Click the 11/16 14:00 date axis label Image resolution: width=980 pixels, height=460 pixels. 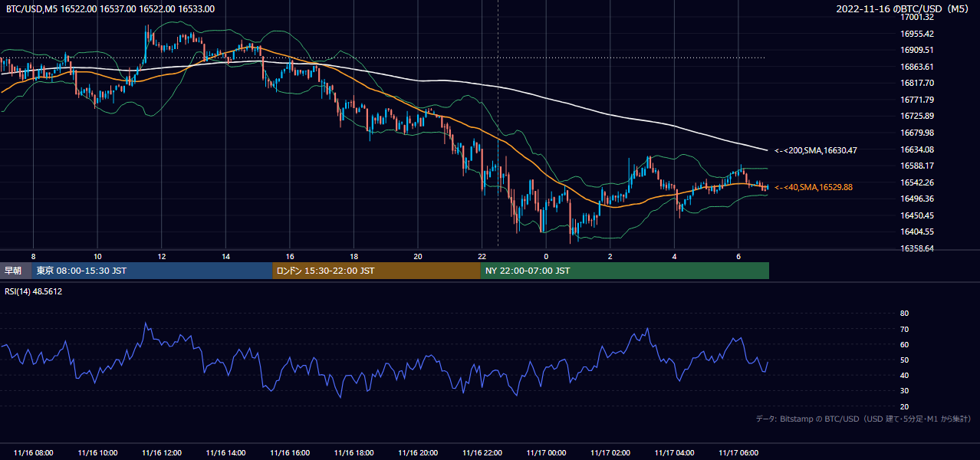pyautogui.click(x=225, y=453)
